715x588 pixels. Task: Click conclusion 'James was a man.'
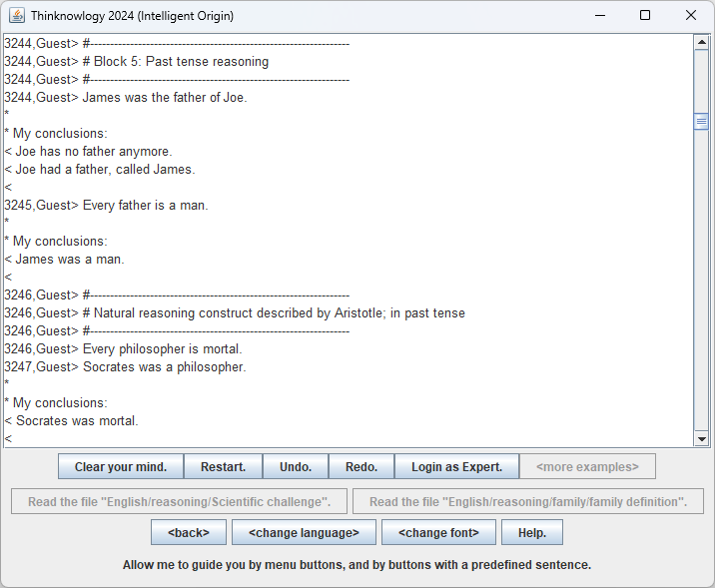69,259
